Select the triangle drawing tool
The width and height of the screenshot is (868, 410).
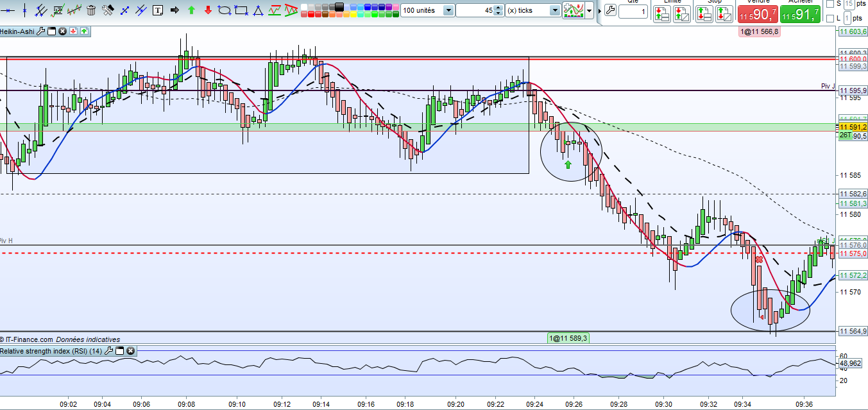coord(257,10)
